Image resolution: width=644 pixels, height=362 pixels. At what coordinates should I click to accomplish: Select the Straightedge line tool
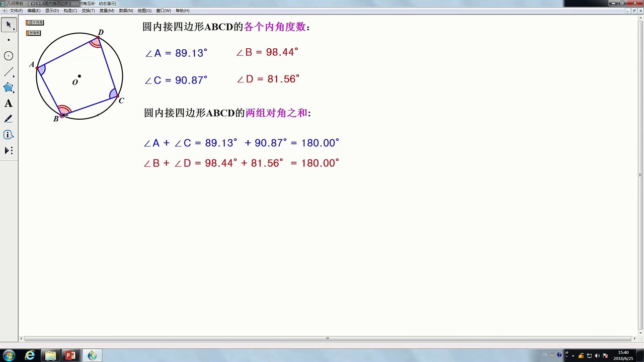[9, 72]
